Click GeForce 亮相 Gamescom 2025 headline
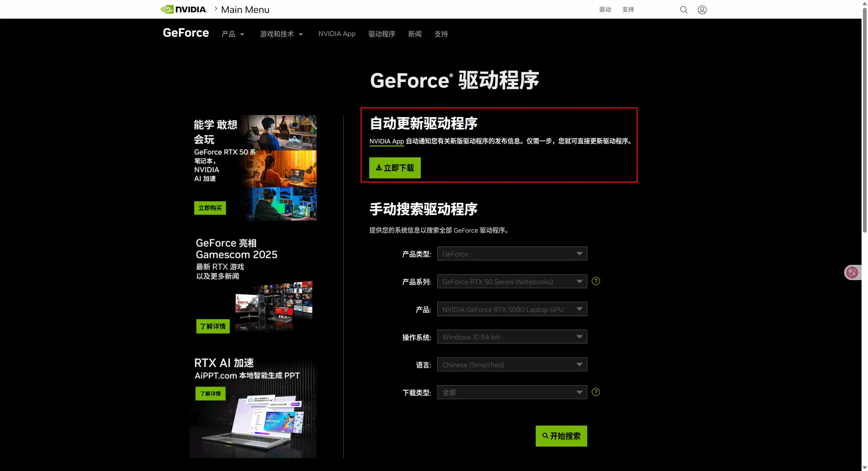Image resolution: width=868 pixels, height=471 pixels. (x=236, y=249)
